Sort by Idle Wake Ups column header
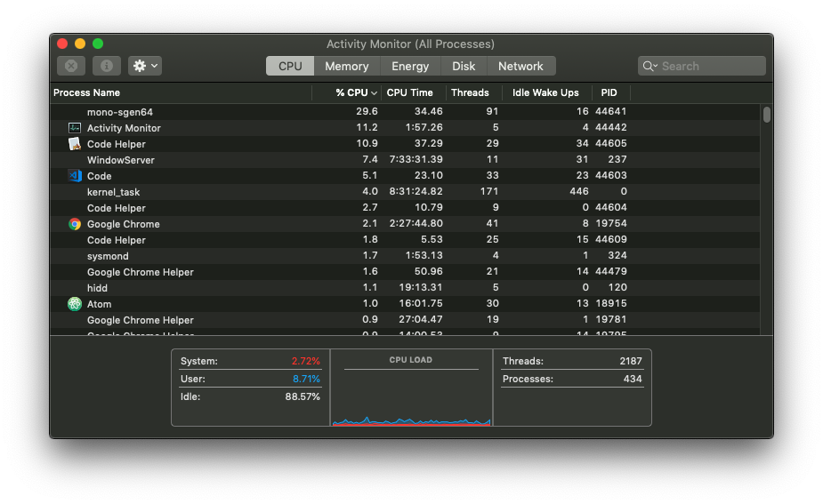This screenshot has height=504, width=823. [x=545, y=92]
